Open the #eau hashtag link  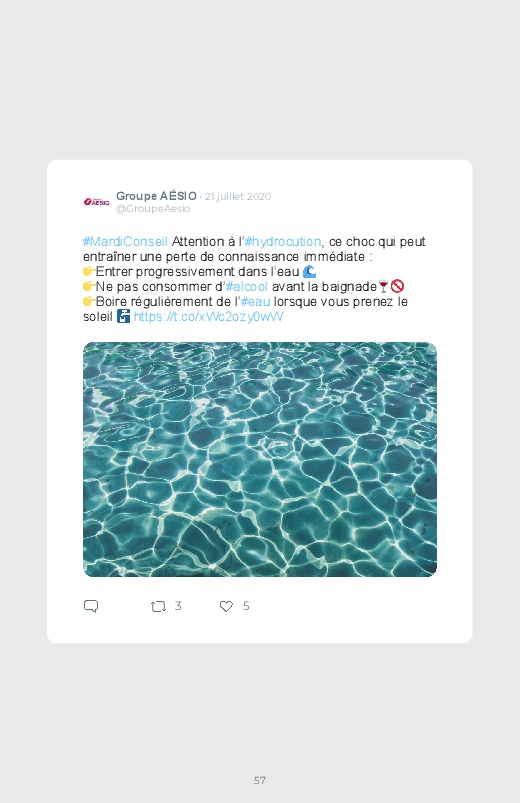[255, 302]
